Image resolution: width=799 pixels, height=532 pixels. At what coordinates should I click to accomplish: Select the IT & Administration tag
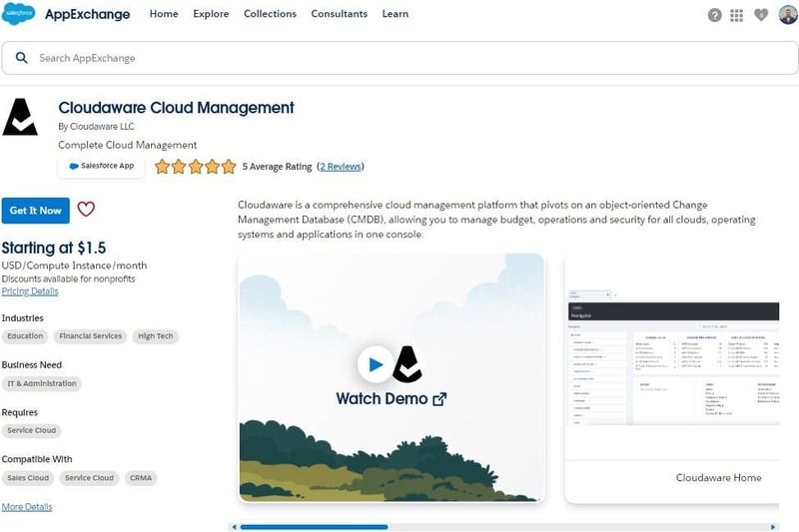42,383
